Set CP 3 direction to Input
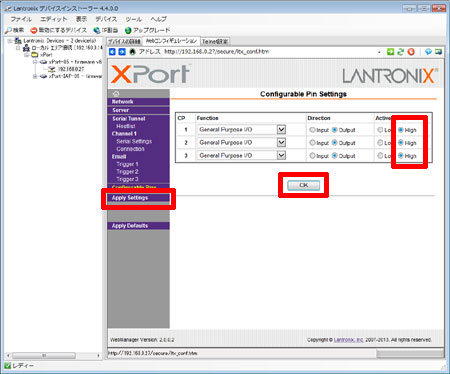Viewport: 450px width, 374px height. point(312,156)
